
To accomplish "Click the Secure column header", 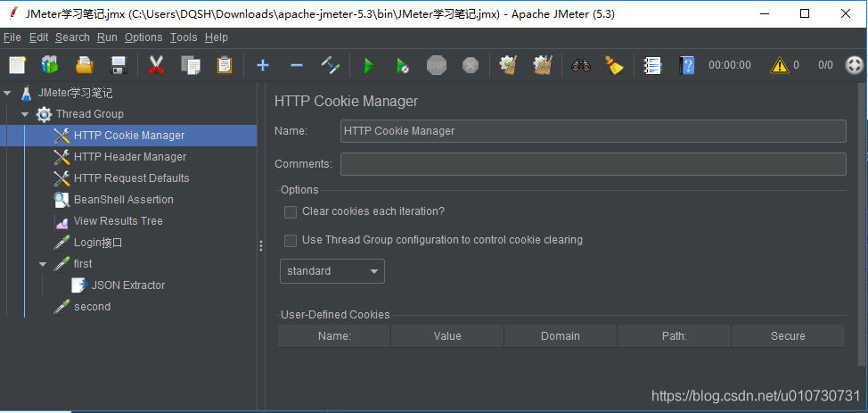I will pos(789,336).
